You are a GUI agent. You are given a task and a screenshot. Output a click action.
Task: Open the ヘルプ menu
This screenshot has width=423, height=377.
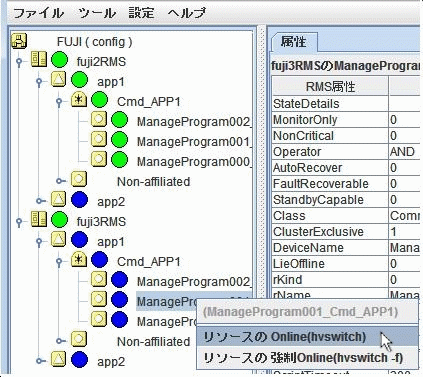(187, 13)
